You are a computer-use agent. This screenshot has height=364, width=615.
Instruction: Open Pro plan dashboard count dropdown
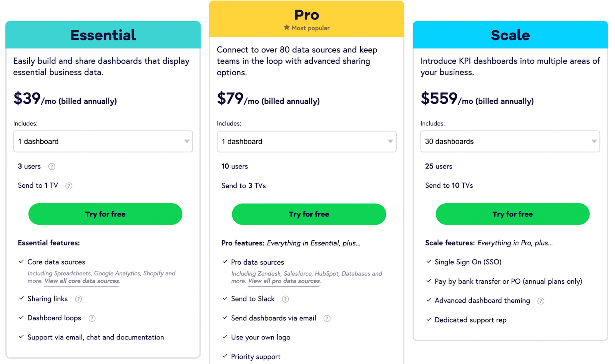tap(306, 141)
